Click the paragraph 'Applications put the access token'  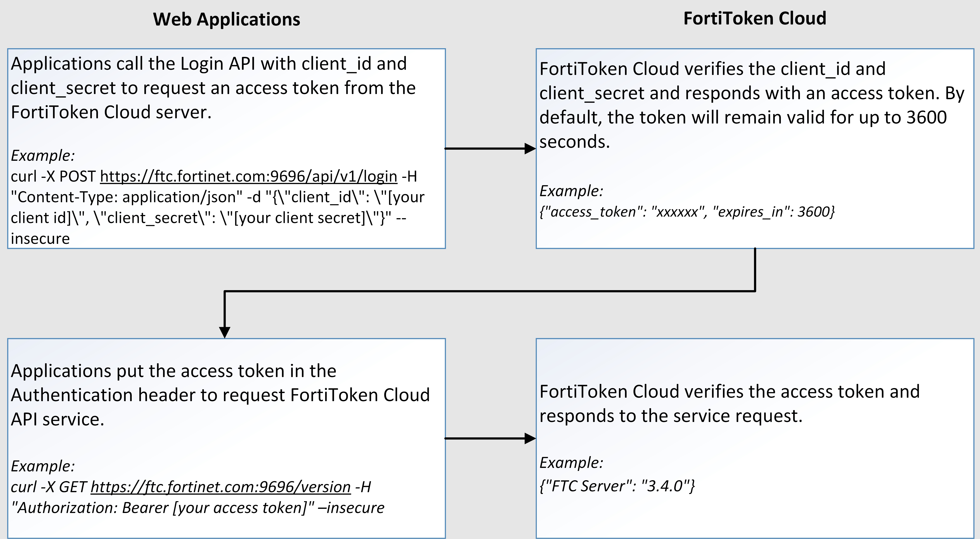pyautogui.click(x=220, y=395)
